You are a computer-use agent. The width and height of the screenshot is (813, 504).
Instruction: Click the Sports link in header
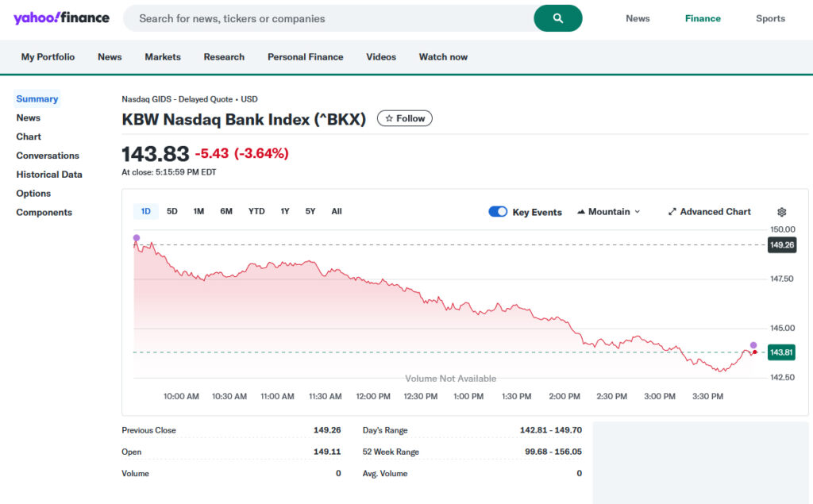pos(770,18)
